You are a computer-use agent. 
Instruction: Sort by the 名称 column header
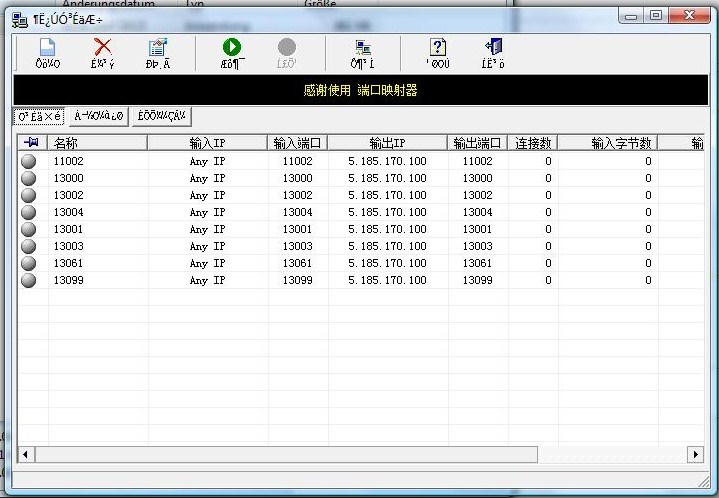click(x=98, y=143)
